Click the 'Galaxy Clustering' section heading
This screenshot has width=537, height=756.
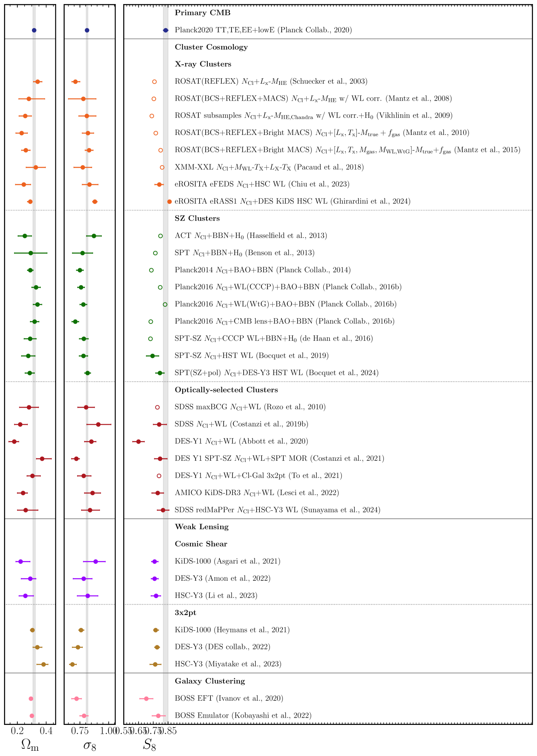[210, 681]
